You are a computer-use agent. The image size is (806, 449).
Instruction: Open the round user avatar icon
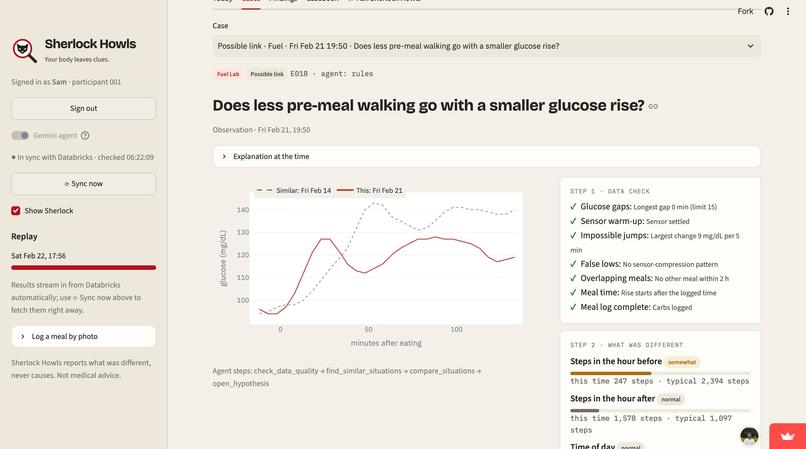click(749, 436)
